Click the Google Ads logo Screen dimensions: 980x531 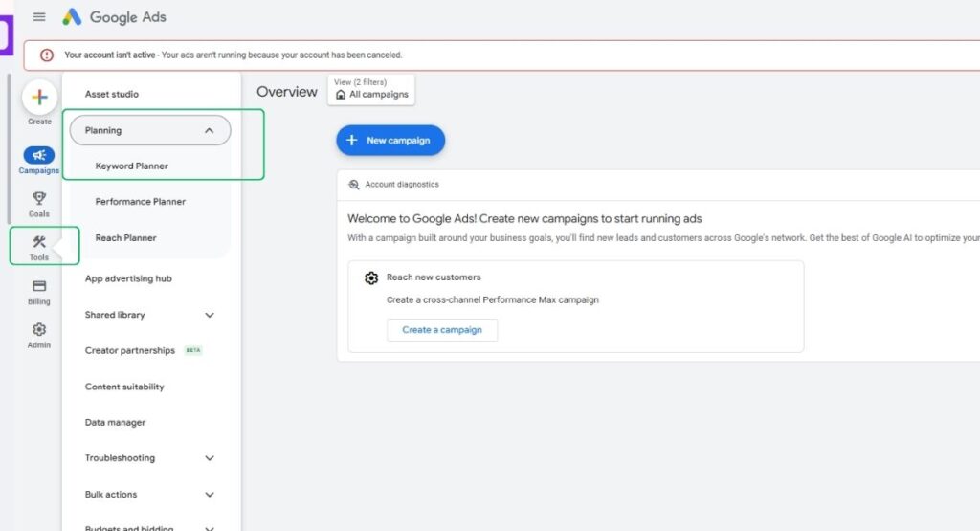115,17
